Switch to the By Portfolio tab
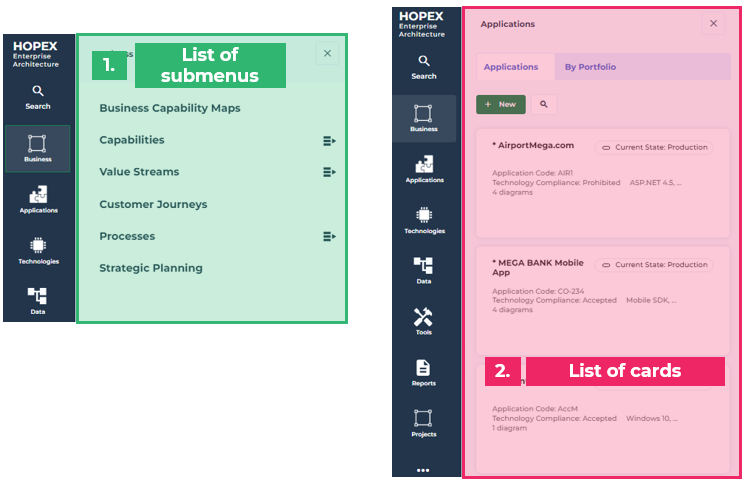This screenshot has width=748, height=482. (x=590, y=67)
